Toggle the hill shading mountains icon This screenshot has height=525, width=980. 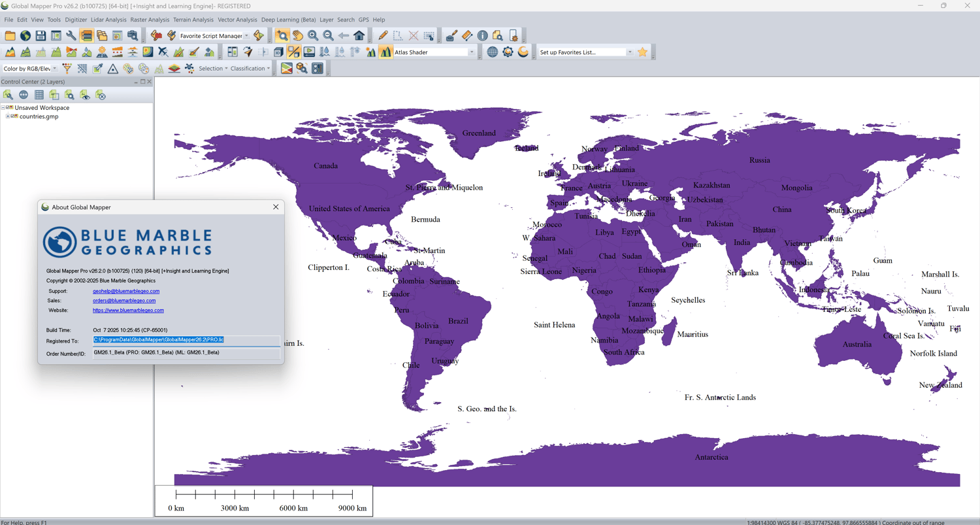pos(385,52)
